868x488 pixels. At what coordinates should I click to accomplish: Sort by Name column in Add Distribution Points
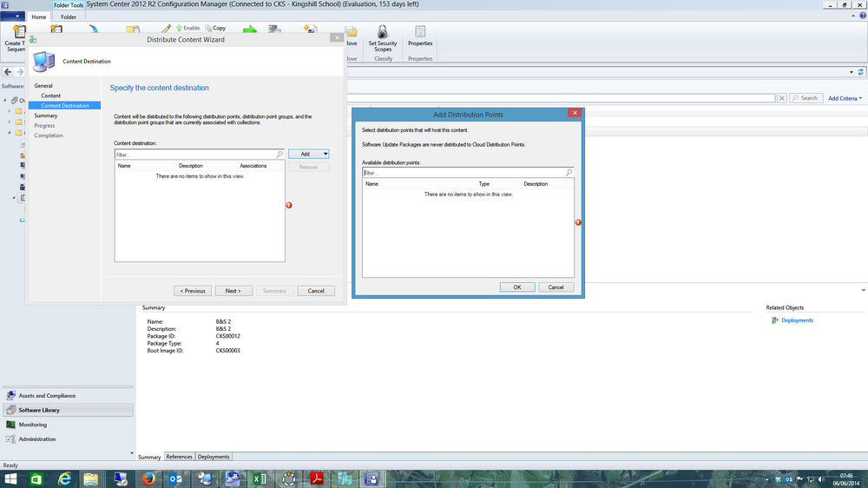[x=419, y=184]
